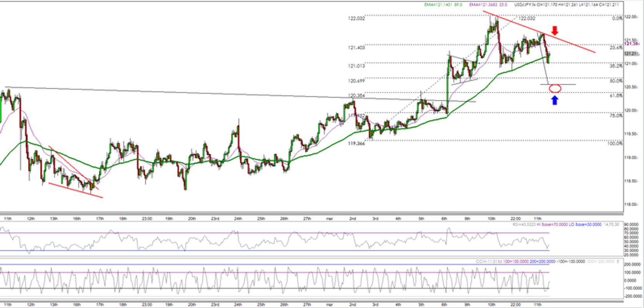Click the 121.403 price level text
This screenshot has height=308, width=644.
(x=356, y=47)
